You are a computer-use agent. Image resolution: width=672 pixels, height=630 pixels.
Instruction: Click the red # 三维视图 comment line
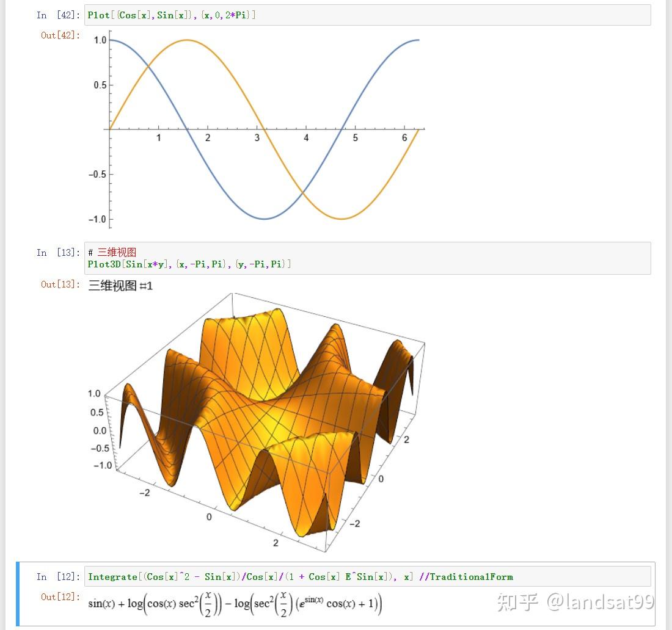point(112,252)
